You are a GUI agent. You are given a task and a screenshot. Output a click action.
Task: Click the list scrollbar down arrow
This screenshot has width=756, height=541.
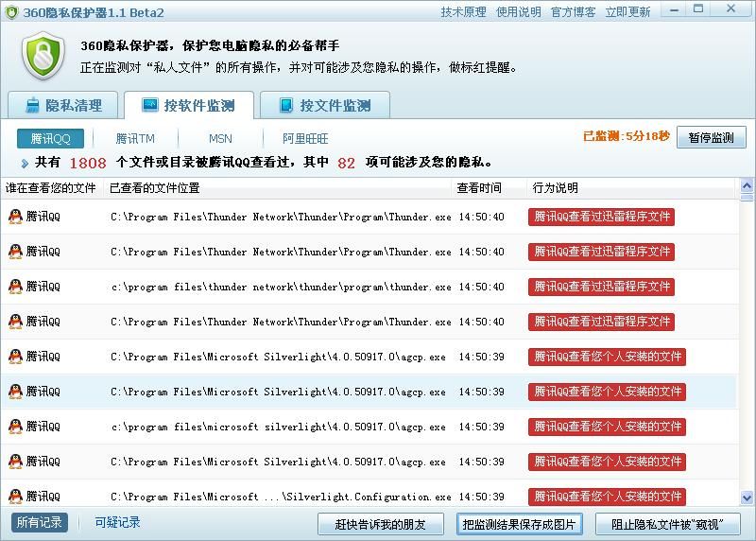[747, 497]
